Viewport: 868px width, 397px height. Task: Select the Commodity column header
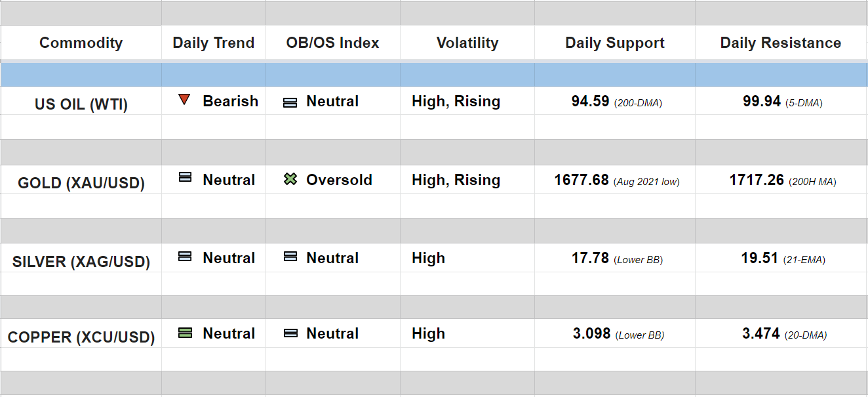tap(81, 43)
